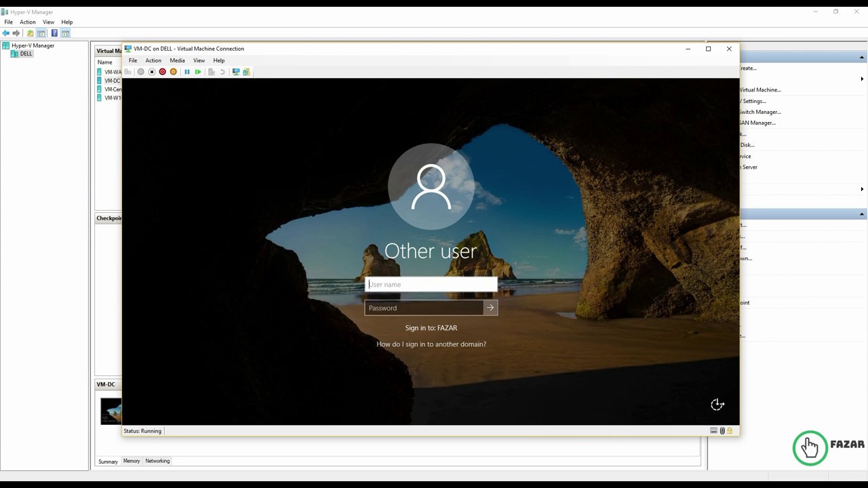The height and width of the screenshot is (488, 868).
Task: Click the Hyper-V Manager title bar app icon
Action: point(5,12)
